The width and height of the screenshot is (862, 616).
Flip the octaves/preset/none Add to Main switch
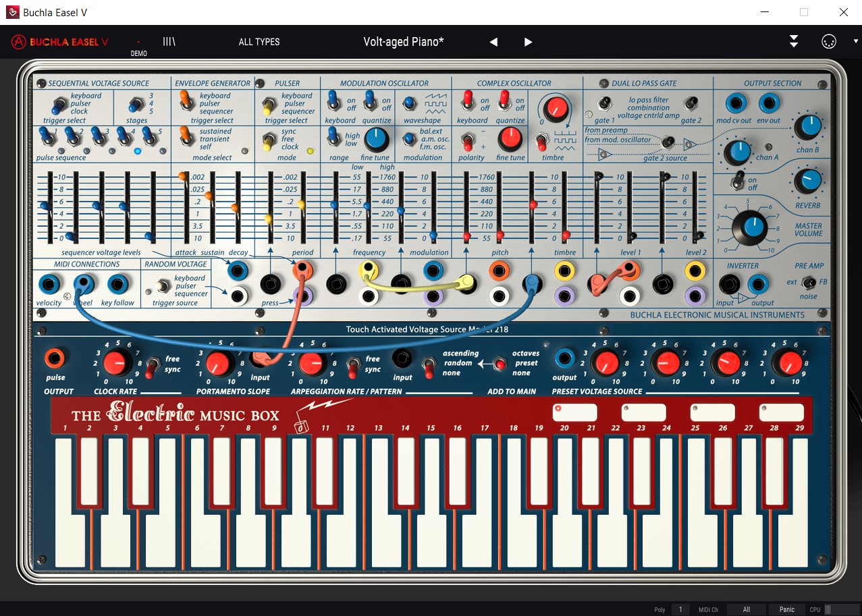point(500,364)
